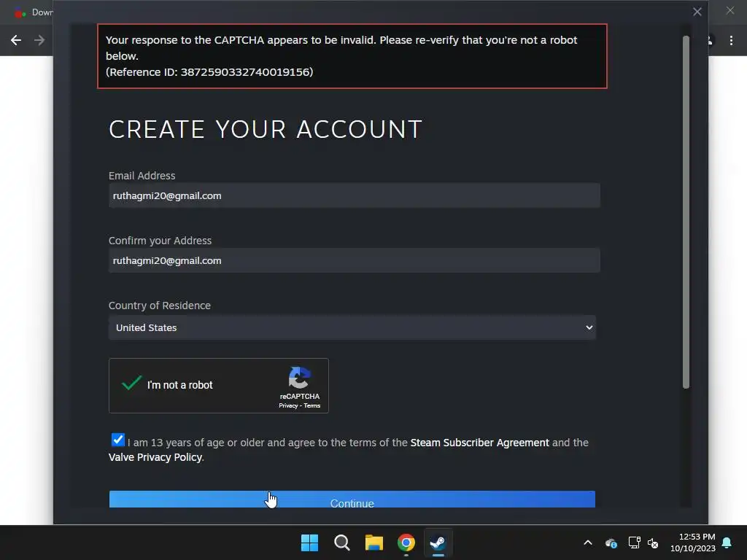Close the Steam create account dialog

697,12
